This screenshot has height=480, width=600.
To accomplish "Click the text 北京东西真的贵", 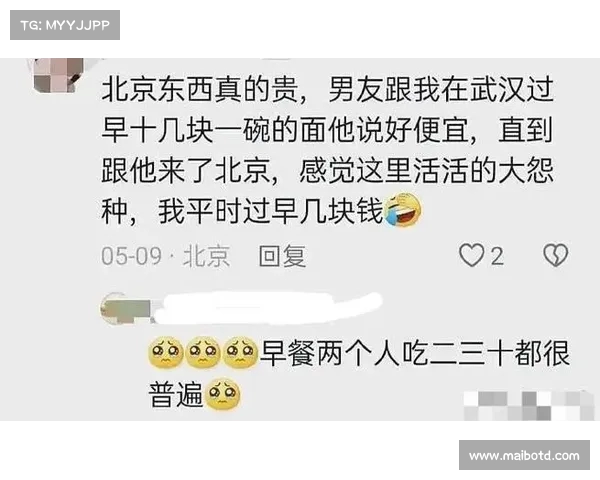I will pos(200,89).
